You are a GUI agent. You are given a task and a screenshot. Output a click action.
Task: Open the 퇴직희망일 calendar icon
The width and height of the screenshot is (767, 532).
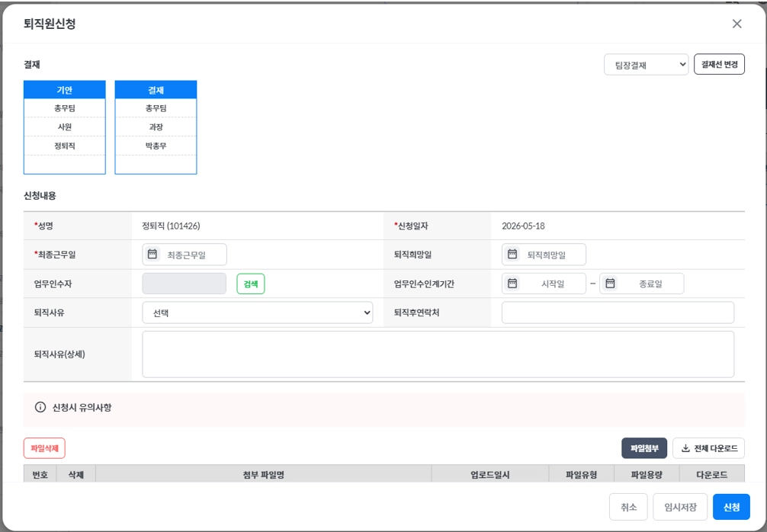[512, 255]
